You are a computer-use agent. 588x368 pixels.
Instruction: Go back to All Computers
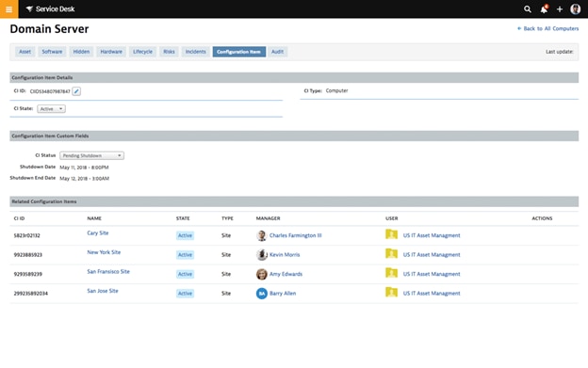coord(547,28)
